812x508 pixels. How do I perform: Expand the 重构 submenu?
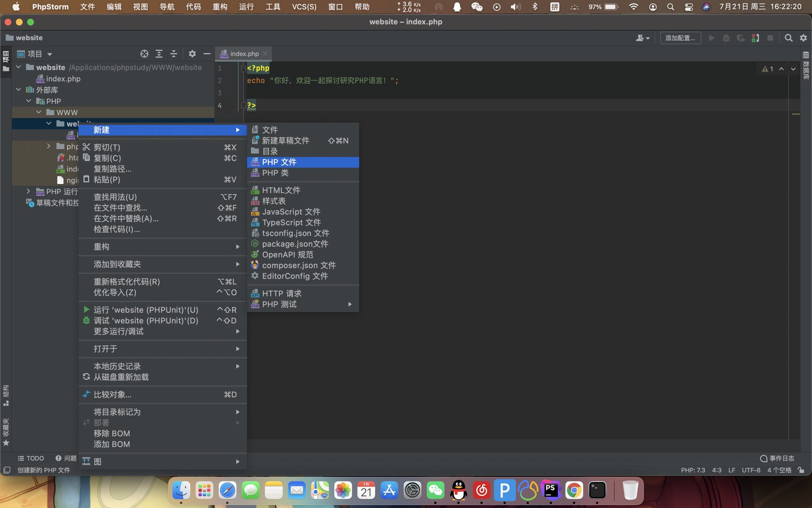click(163, 246)
